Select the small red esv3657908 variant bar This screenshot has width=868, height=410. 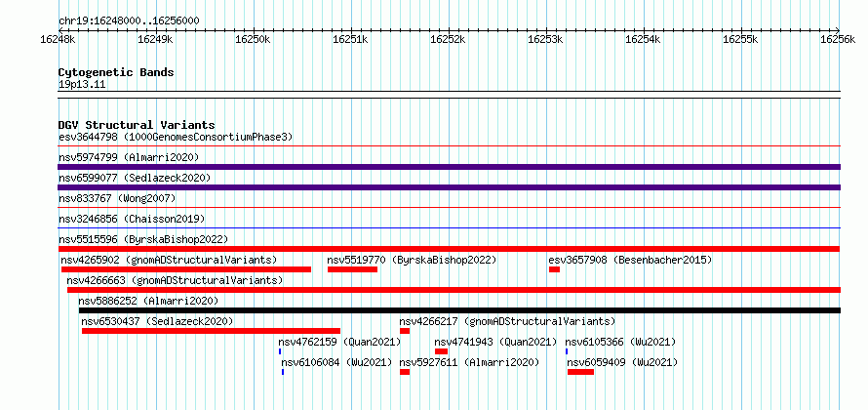555,269
